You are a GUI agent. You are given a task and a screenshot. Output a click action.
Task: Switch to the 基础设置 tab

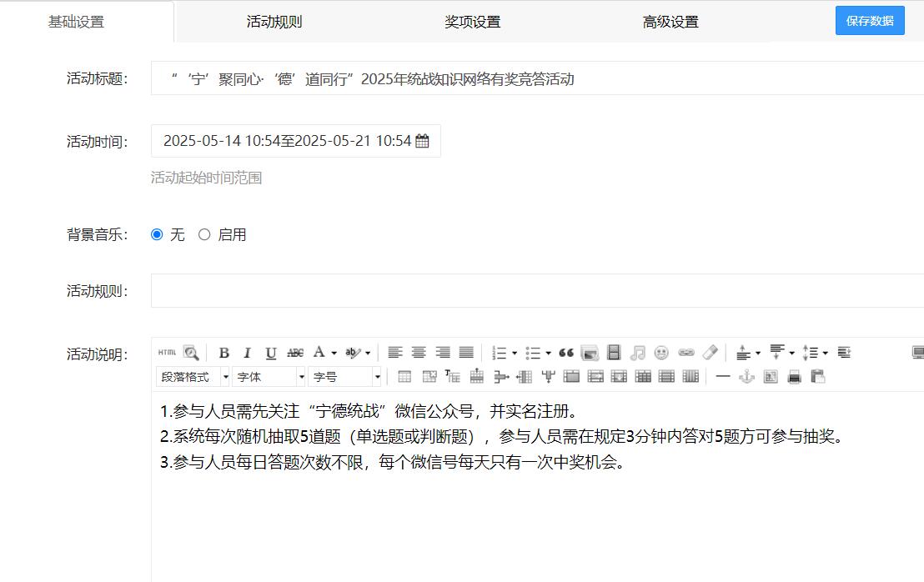(76, 22)
